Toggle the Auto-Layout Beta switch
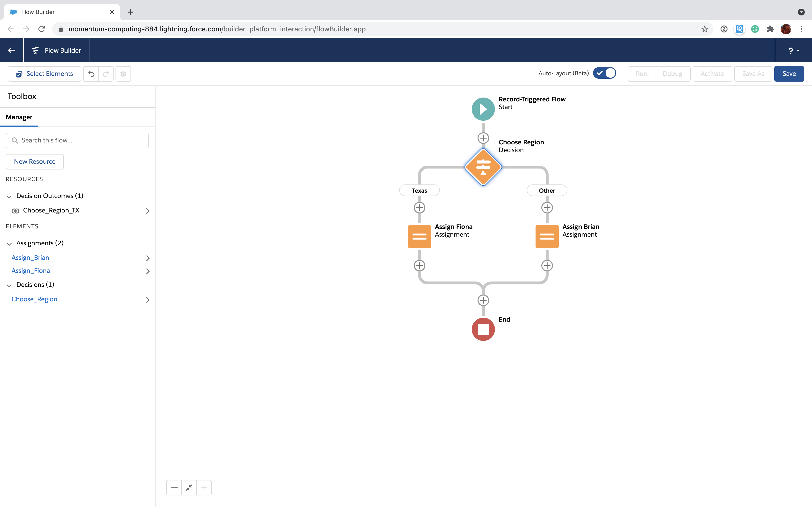This screenshot has width=812, height=507. (x=605, y=73)
